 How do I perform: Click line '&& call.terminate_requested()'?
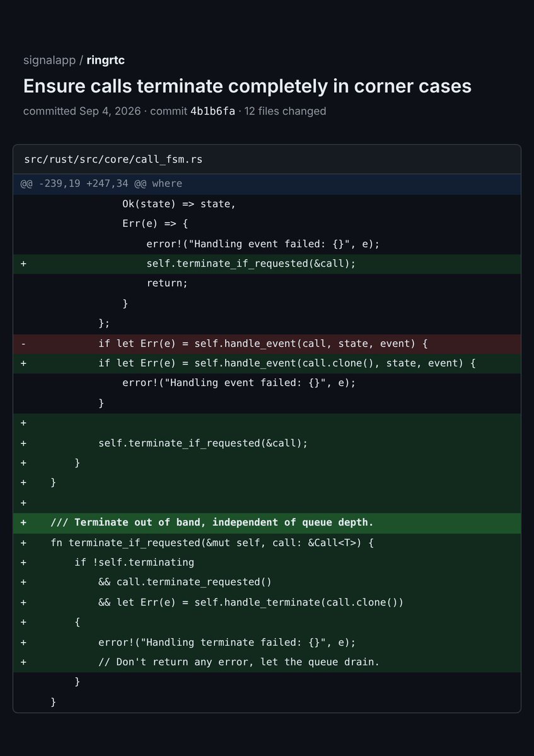pyautogui.click(x=267, y=582)
